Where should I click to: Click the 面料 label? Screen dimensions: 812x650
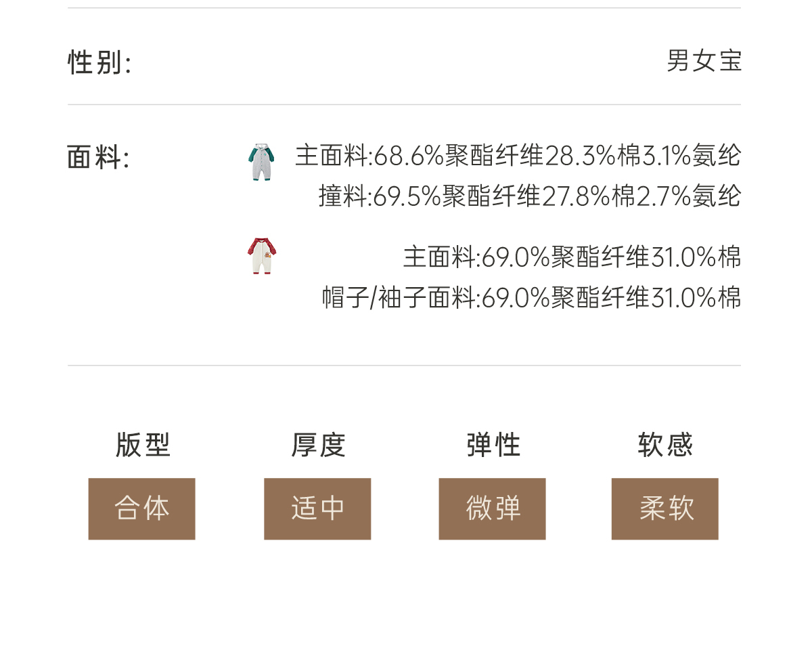tap(98, 158)
